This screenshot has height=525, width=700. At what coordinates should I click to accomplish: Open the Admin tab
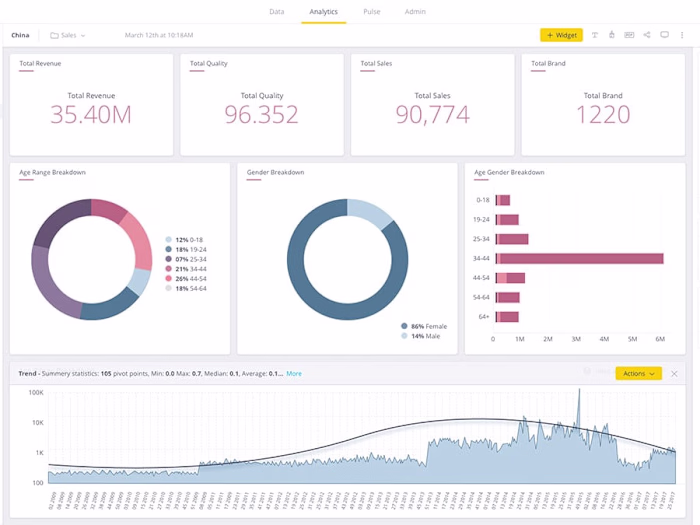pos(415,12)
